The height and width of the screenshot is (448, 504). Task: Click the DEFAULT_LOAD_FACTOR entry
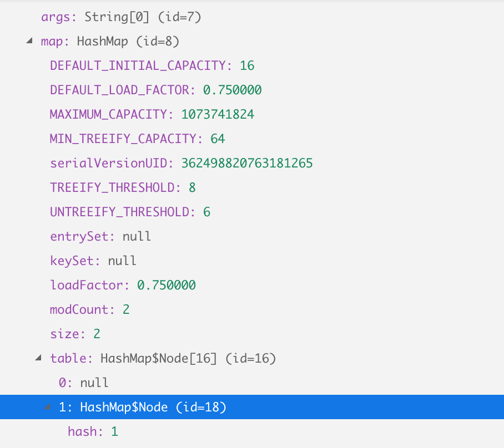(x=155, y=90)
